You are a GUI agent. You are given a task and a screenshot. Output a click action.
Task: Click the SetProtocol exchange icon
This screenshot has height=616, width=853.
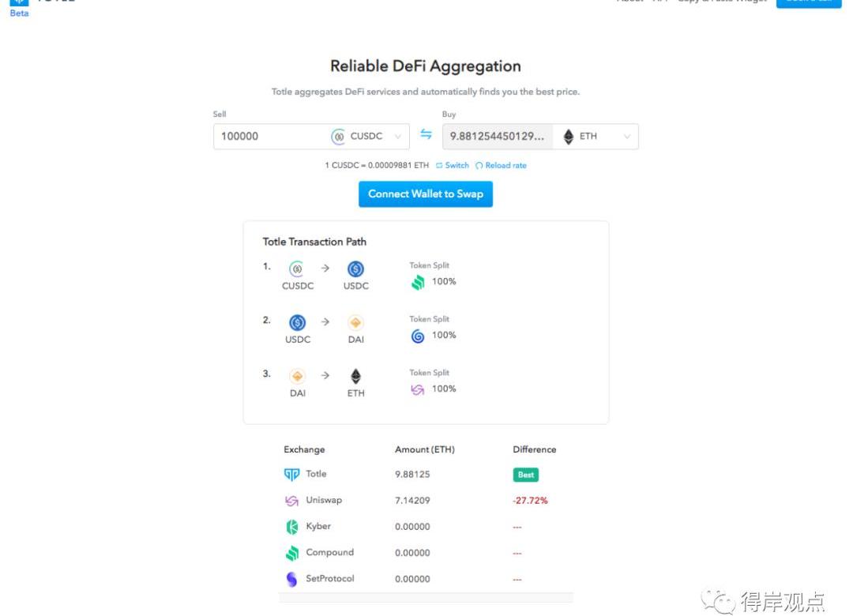291,579
